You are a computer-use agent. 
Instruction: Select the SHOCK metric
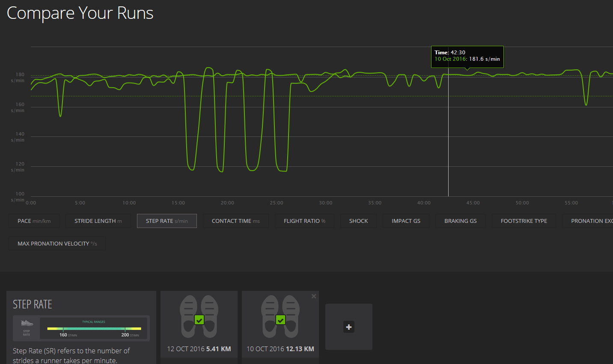click(358, 221)
